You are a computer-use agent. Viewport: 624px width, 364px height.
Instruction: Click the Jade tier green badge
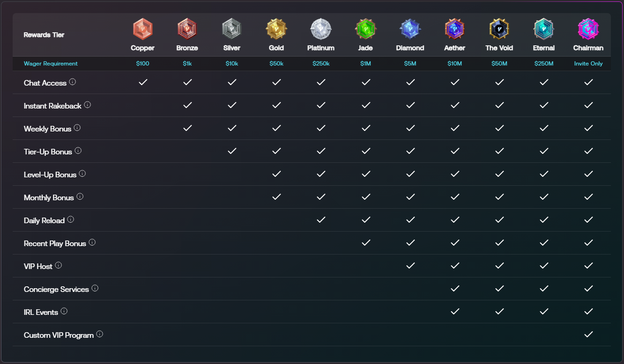[x=365, y=29]
